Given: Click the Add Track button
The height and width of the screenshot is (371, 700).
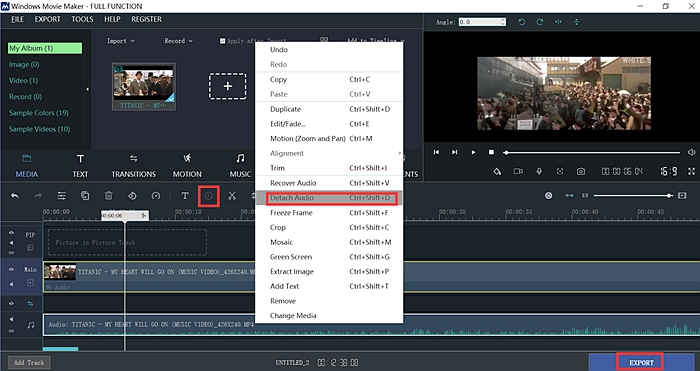Looking at the screenshot, I should coord(29,362).
